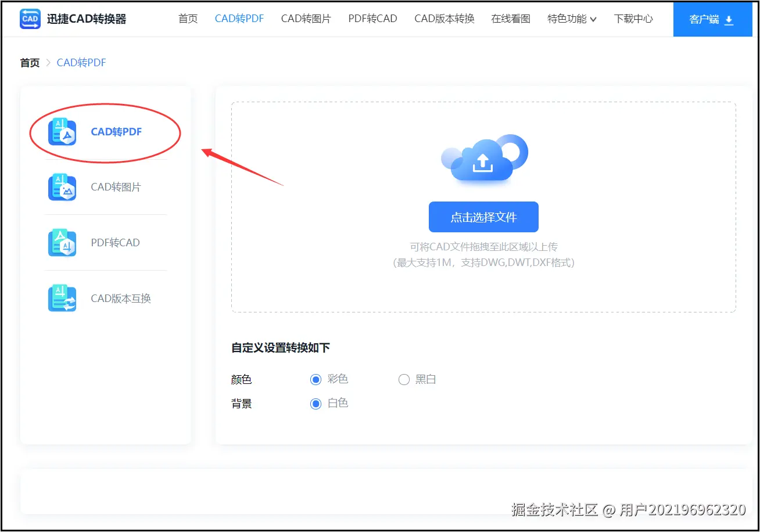The height and width of the screenshot is (532, 760).
Task: Click the 迅捷CAD转换器 logo icon
Action: click(30, 19)
